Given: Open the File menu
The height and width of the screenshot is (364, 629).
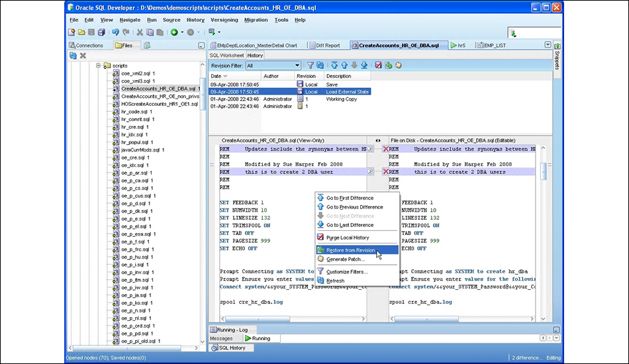Looking at the screenshot, I should (73, 20).
